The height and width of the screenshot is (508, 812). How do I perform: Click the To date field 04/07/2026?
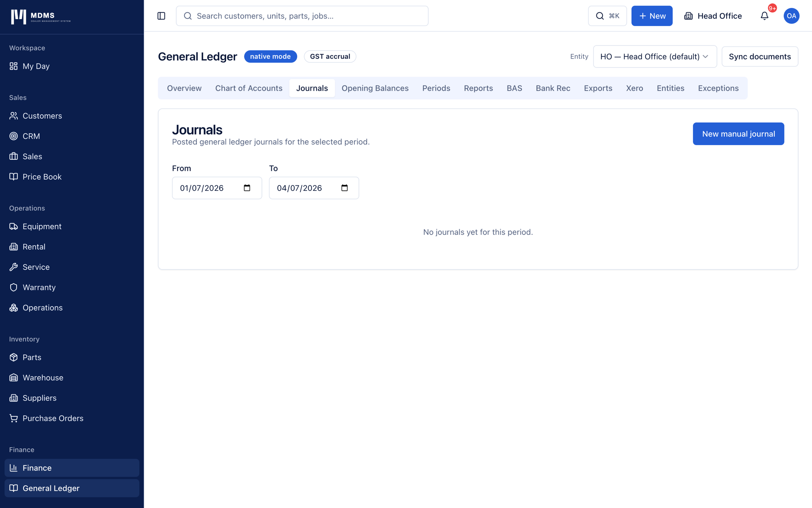tap(314, 188)
